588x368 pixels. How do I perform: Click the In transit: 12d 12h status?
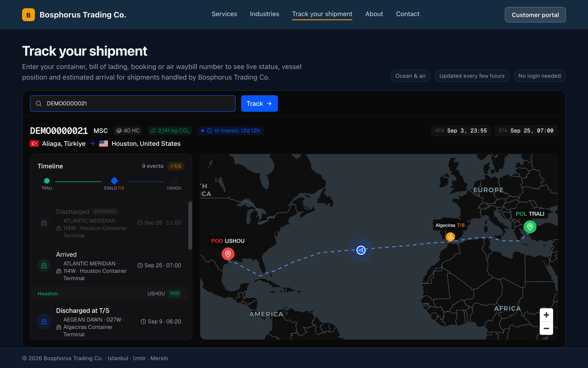pos(231,131)
